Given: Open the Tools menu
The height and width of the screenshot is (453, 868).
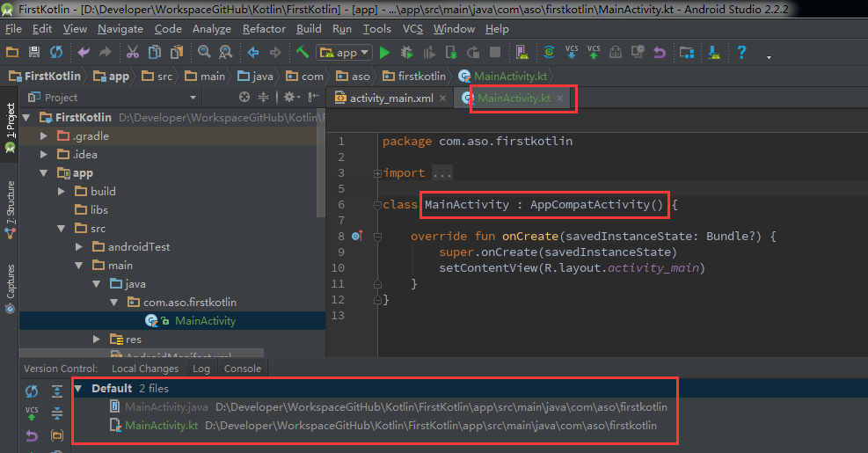Looking at the screenshot, I should click(377, 29).
